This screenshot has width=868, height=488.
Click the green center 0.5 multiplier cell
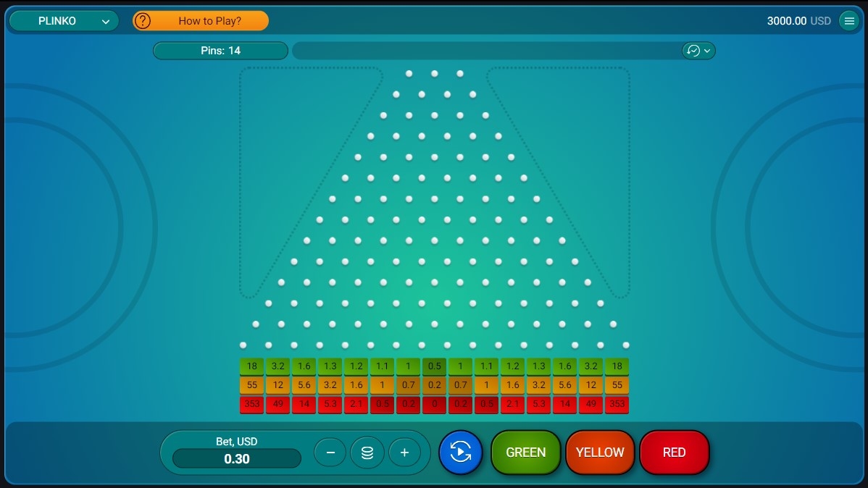[x=435, y=366]
